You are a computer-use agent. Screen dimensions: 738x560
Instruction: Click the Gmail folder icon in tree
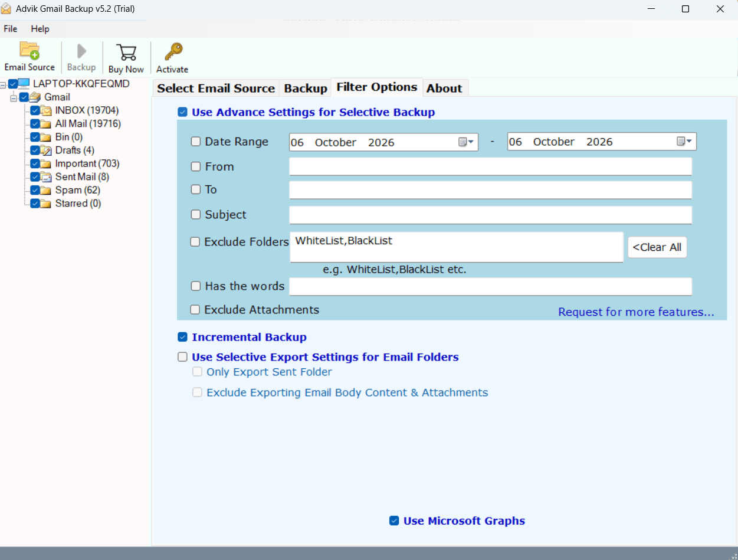point(35,97)
